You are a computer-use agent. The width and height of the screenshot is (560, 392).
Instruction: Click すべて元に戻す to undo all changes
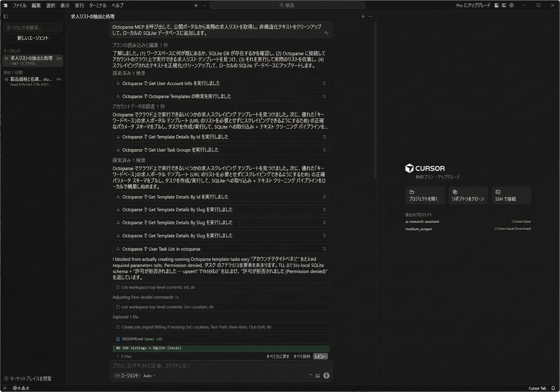(278, 356)
